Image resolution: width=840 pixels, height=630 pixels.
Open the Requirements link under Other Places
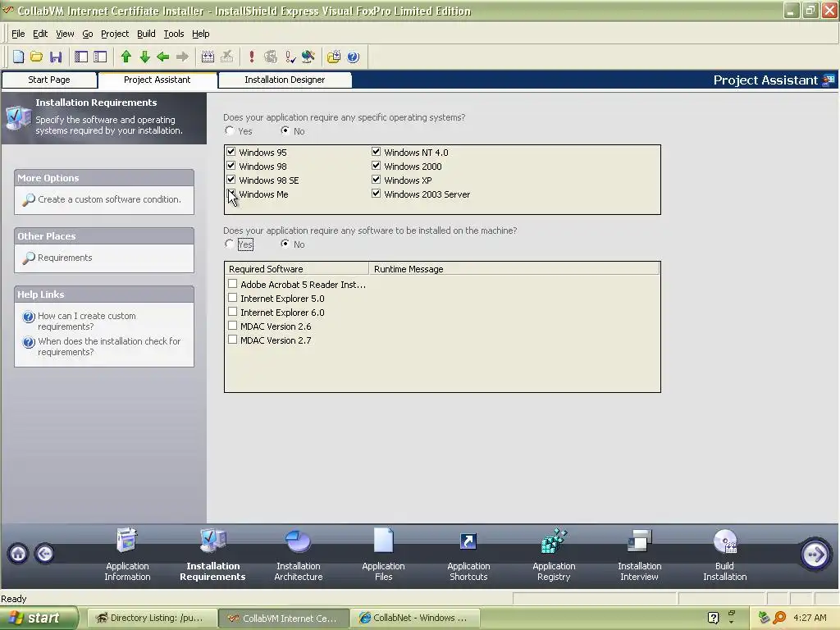point(65,258)
